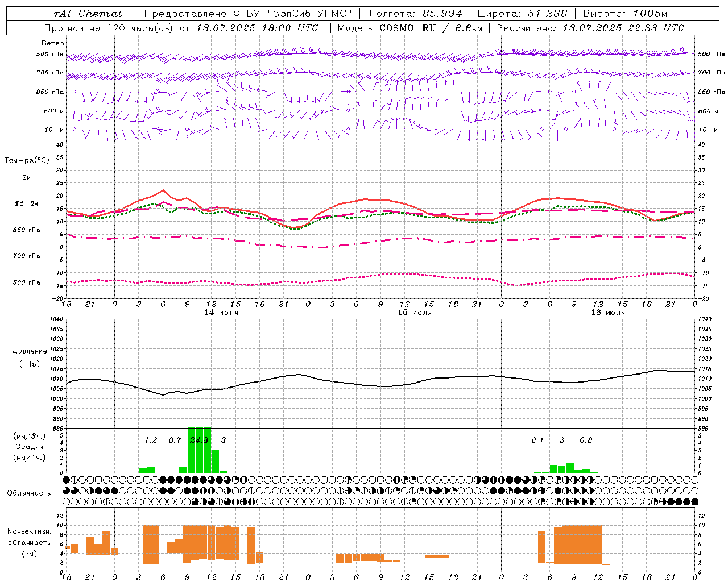The image size is (728, 582).
Task: Click the 1.2 precipitation total value
Action: (x=151, y=440)
